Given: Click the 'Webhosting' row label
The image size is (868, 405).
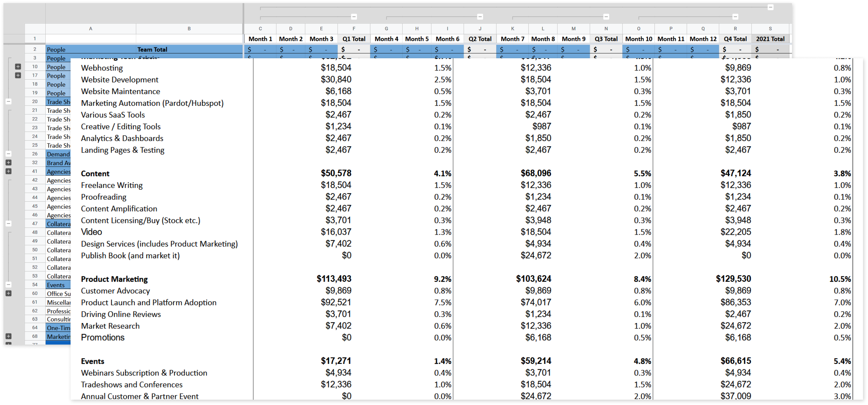Looking at the screenshot, I should click(102, 68).
